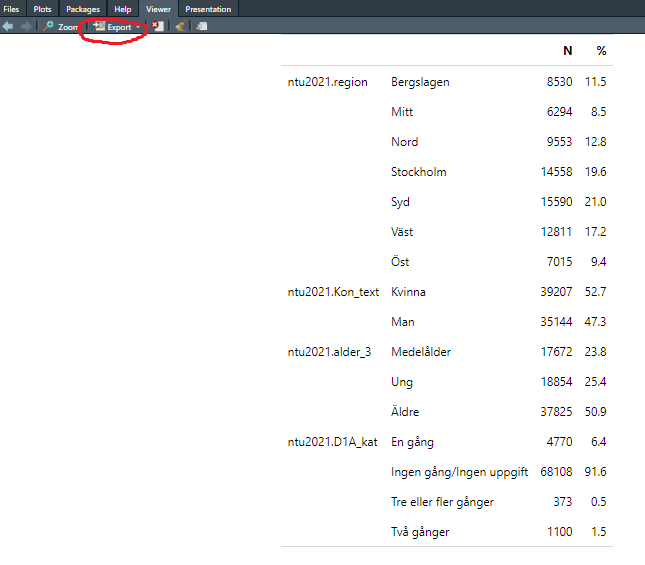Click the ntu2021.region row label
The width and height of the screenshot is (645, 565).
coord(327,82)
